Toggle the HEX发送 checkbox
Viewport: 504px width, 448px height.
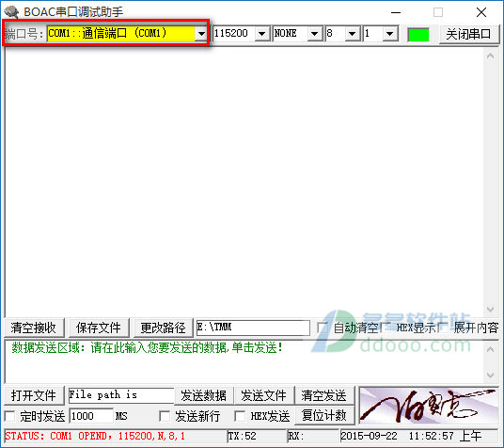(240, 416)
